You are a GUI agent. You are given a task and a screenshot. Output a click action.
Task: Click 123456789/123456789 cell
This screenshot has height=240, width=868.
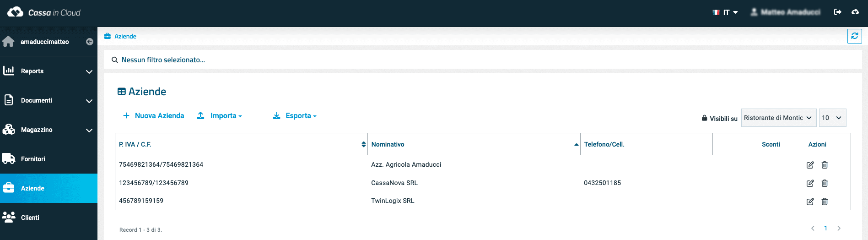click(x=154, y=183)
